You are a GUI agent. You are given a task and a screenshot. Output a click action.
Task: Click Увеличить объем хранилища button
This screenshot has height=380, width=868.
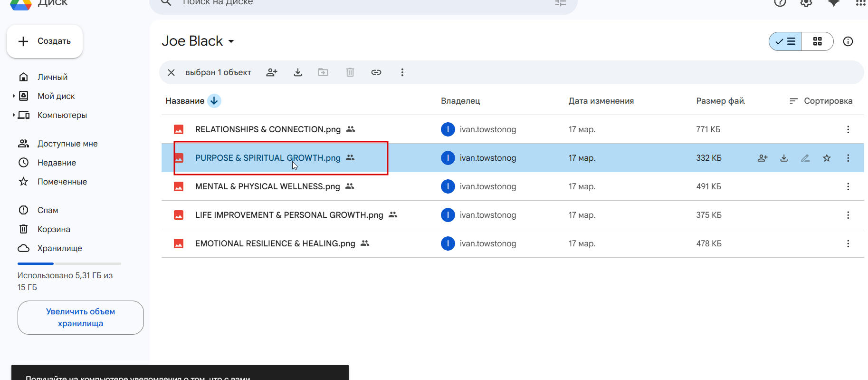tap(81, 318)
